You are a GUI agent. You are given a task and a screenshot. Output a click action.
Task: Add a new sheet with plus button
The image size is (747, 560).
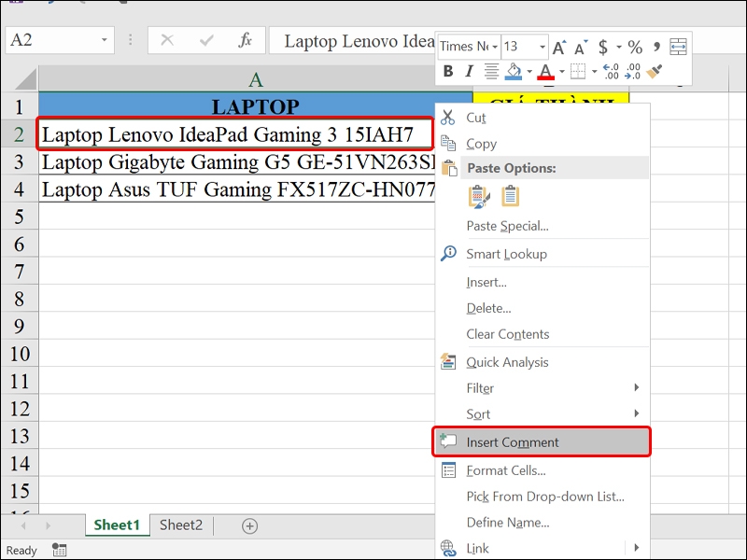point(249,525)
